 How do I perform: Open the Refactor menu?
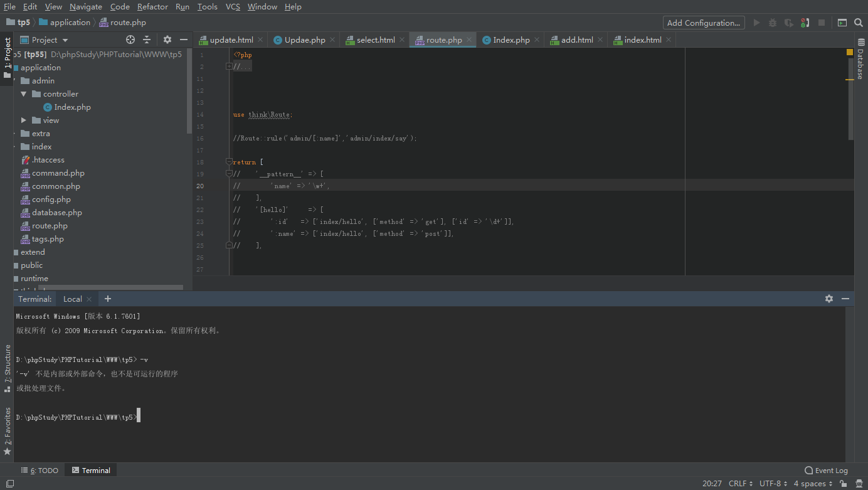coord(152,7)
